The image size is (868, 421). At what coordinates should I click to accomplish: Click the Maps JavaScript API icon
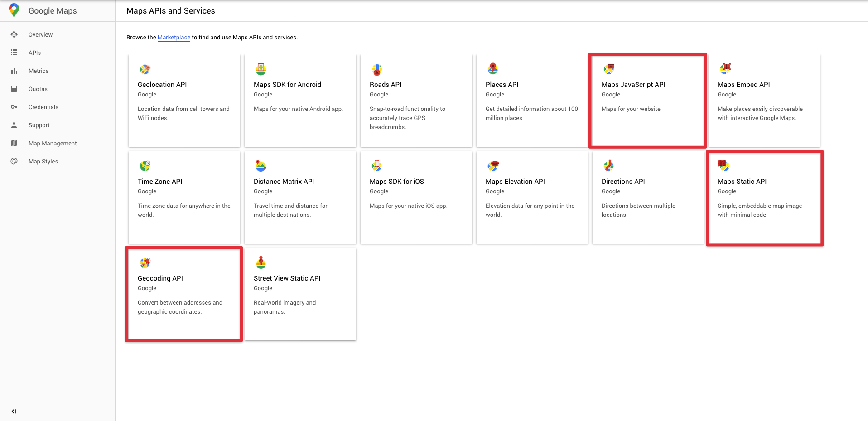609,69
